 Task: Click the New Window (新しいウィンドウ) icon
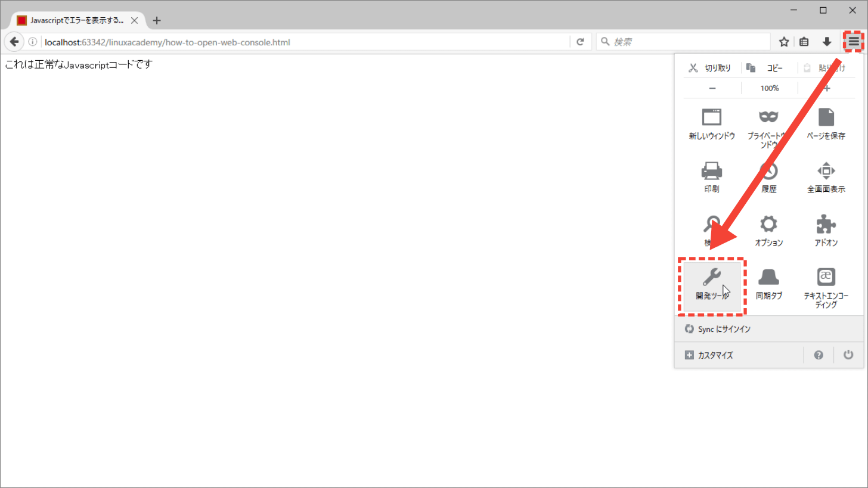pyautogui.click(x=712, y=123)
